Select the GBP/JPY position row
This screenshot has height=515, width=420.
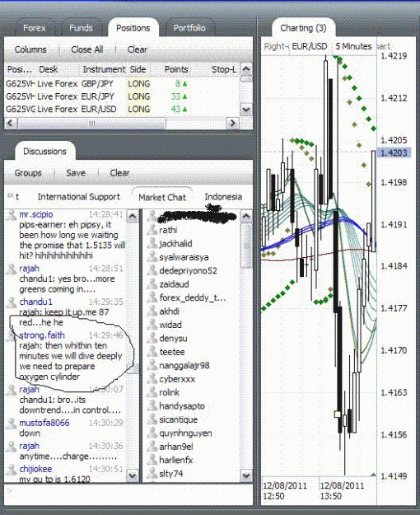(122, 83)
